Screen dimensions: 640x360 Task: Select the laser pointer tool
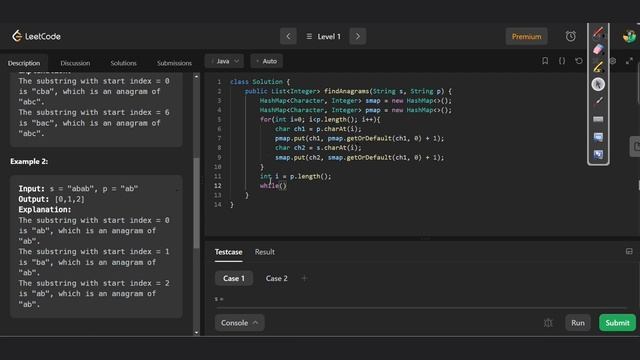pos(598,101)
